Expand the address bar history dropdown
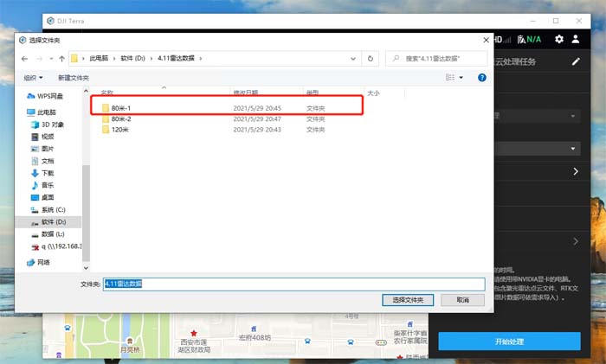Viewport: 606px width, 364px height. [x=354, y=59]
